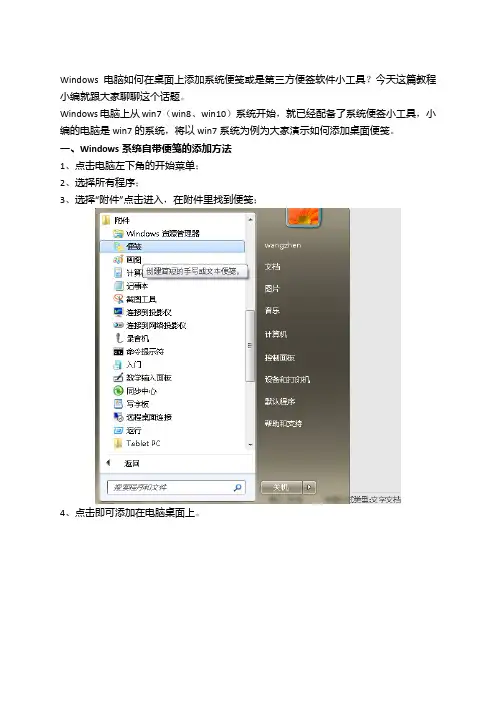Image resolution: width=496 pixels, height=702 pixels.
Task: Click the program list scroll-up arrow
Action: (x=250, y=219)
